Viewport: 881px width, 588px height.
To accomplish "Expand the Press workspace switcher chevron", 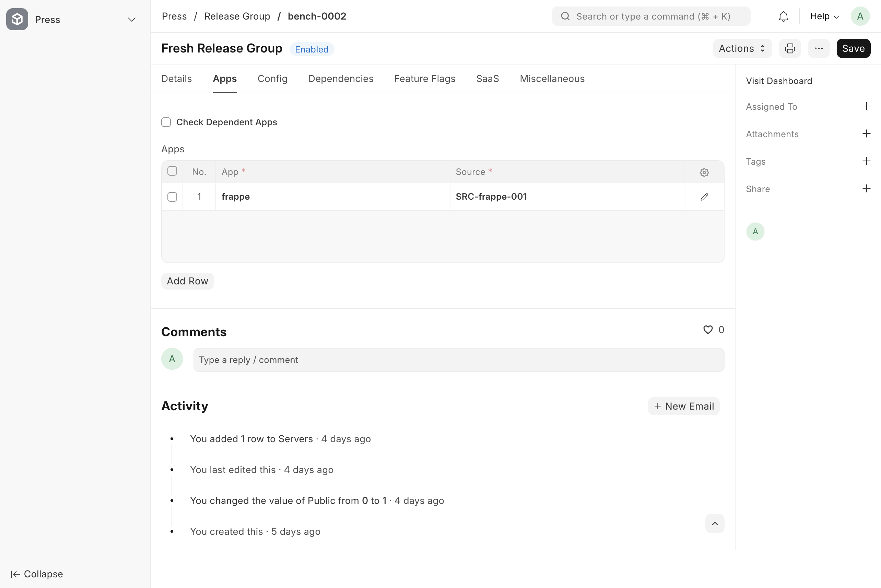I will coord(132,20).
